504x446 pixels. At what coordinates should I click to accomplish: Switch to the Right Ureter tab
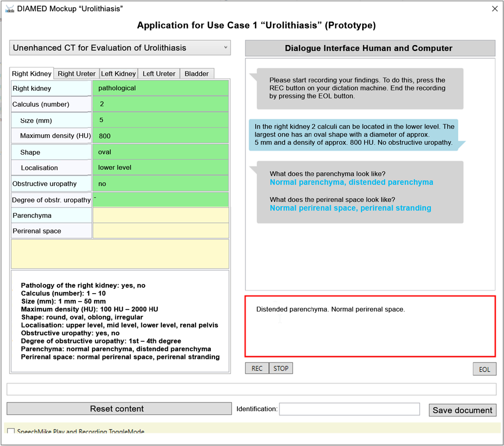tap(76, 74)
